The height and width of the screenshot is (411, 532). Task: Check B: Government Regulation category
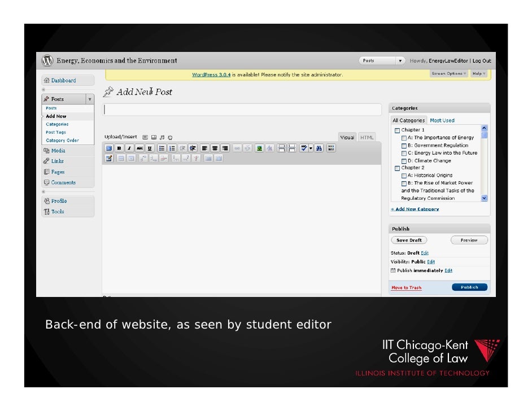[404, 146]
